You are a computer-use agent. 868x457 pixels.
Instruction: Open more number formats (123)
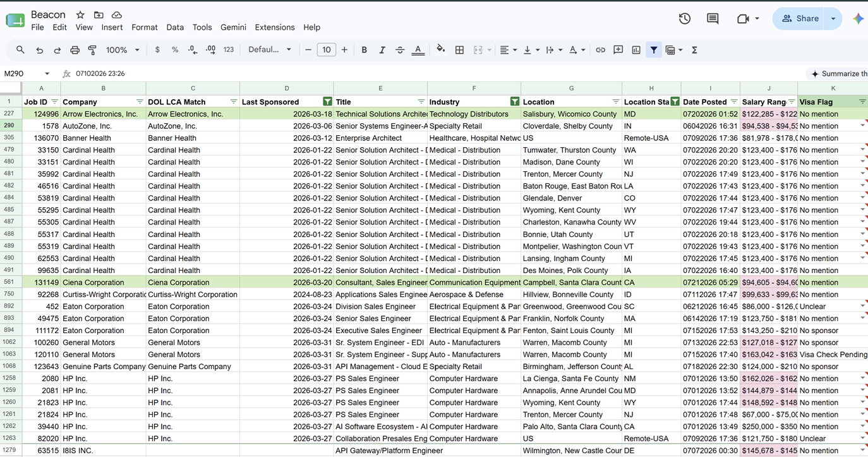click(x=229, y=50)
